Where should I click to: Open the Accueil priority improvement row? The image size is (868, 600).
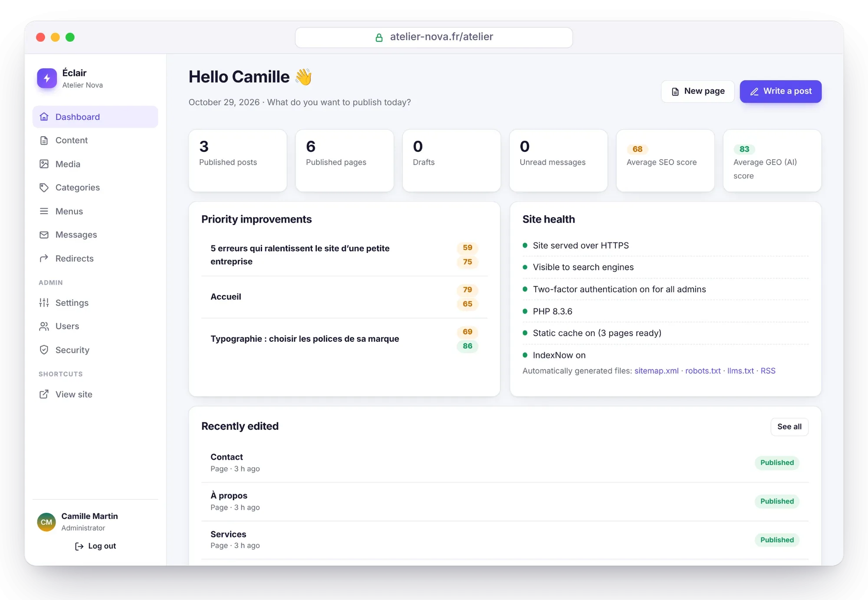344,297
